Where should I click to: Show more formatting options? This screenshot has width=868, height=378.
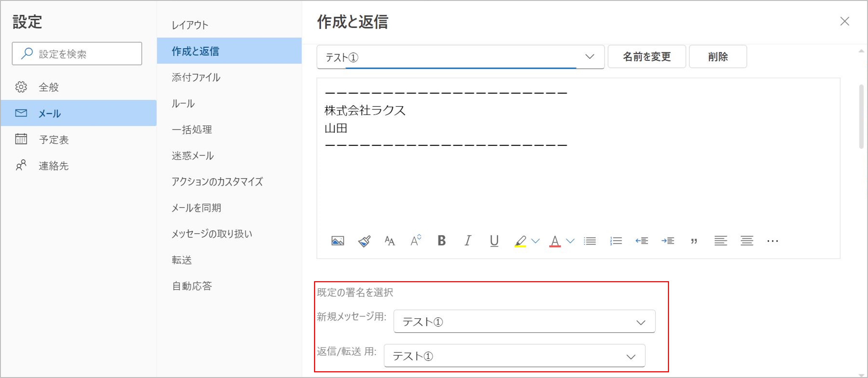[773, 241]
